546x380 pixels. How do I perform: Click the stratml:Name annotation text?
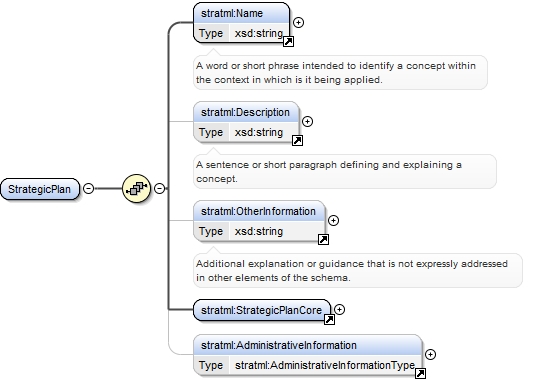coord(336,72)
